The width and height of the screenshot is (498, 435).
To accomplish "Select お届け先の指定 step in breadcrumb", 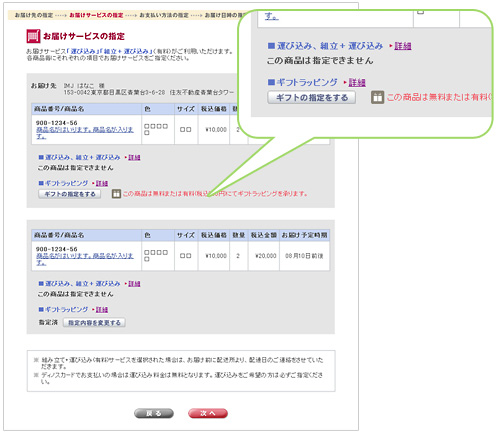I will pos(34,15).
